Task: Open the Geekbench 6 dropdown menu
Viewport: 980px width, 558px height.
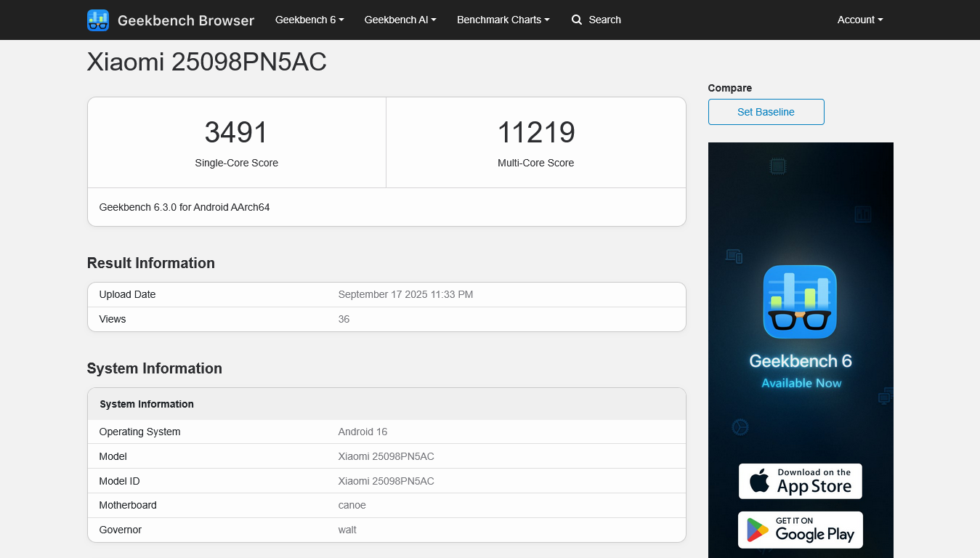Action: click(x=309, y=20)
